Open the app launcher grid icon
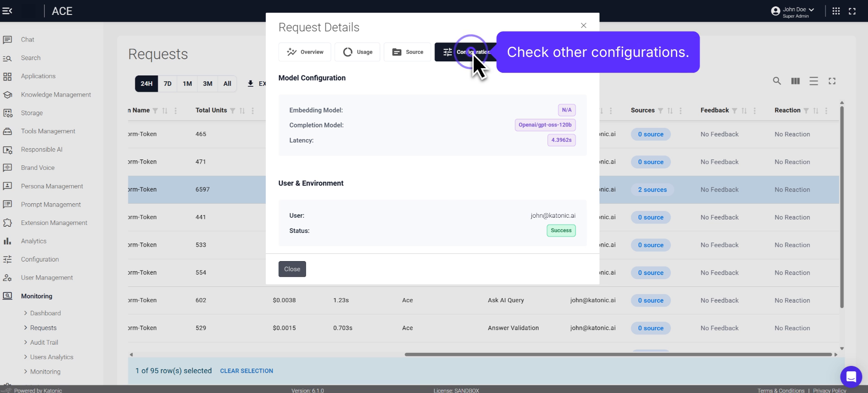The image size is (868, 393). (836, 11)
